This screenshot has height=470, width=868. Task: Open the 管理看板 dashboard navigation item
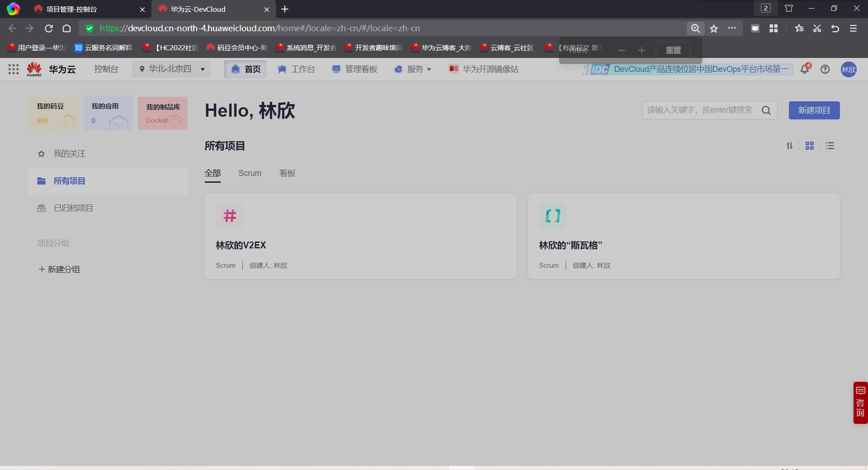coord(355,69)
